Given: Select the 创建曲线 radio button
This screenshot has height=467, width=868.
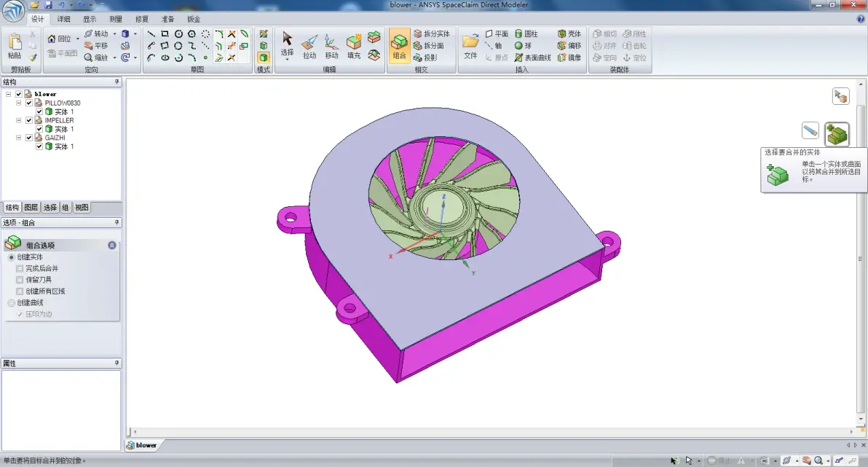Looking at the screenshot, I should [x=11, y=302].
